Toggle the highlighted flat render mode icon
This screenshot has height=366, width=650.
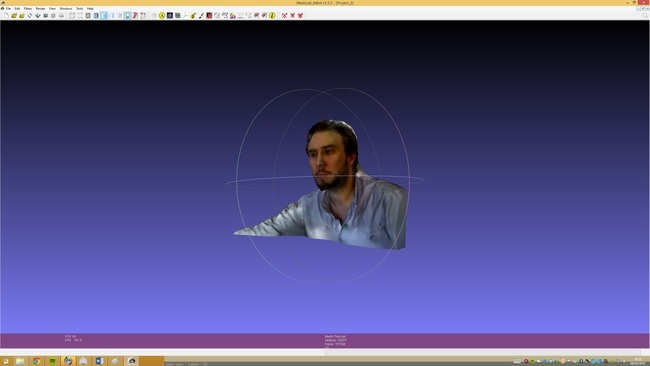click(104, 15)
